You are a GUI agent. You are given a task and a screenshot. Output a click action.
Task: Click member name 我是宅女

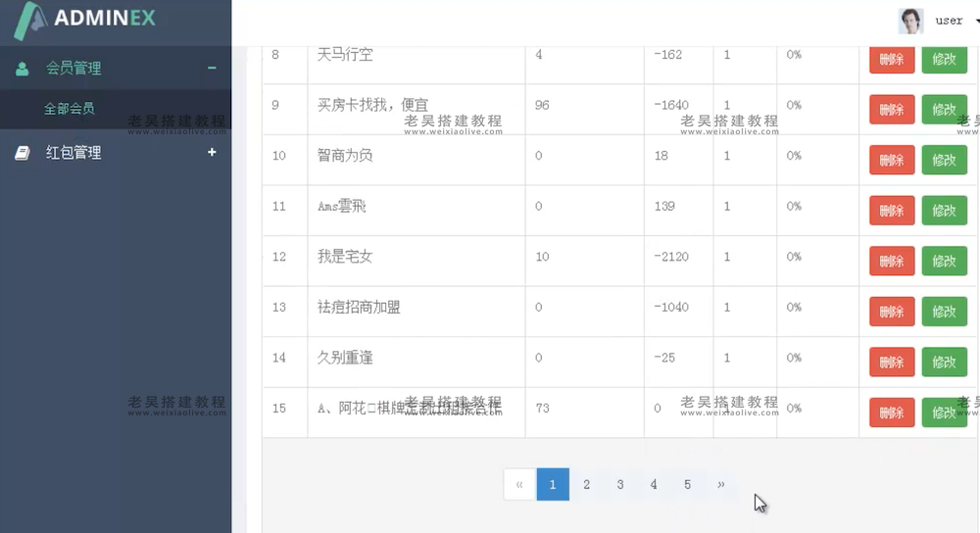coord(345,256)
